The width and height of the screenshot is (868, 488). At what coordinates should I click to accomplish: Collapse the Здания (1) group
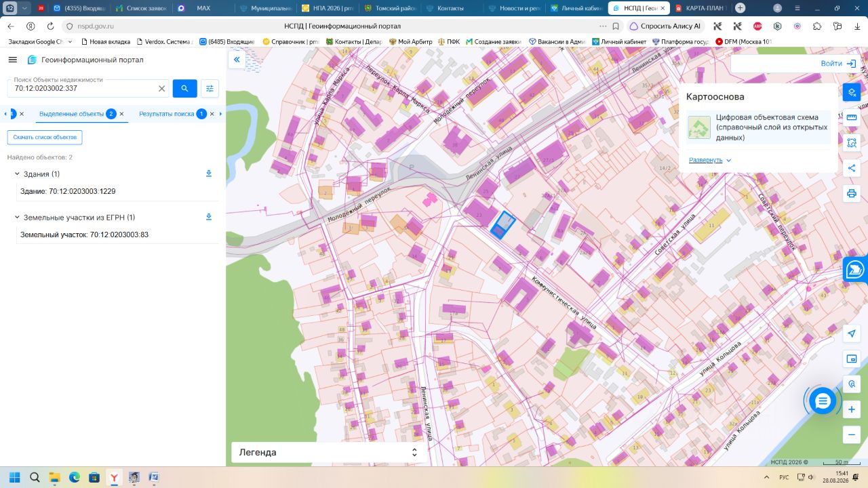pos(17,174)
